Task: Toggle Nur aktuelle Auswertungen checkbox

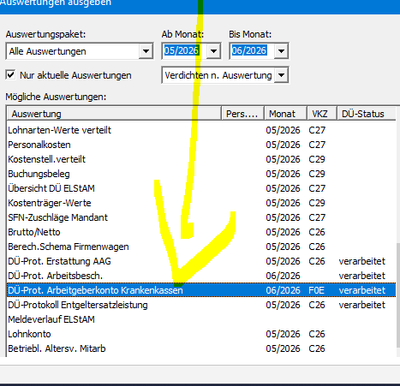Action: click(x=11, y=75)
